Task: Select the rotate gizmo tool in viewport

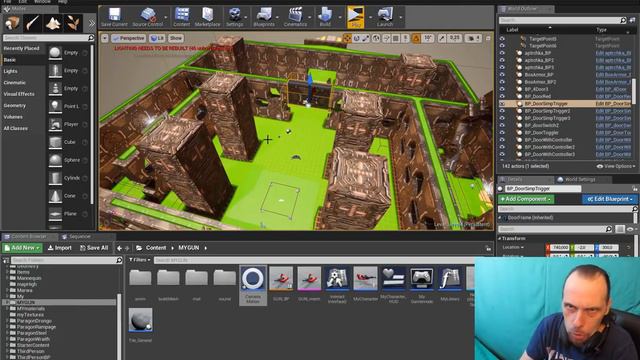Action: click(356, 38)
